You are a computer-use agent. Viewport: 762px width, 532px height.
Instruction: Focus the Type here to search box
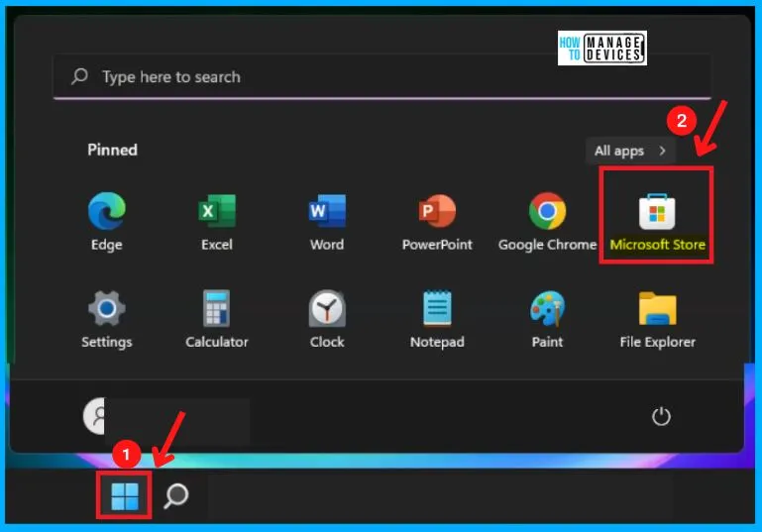(x=381, y=76)
